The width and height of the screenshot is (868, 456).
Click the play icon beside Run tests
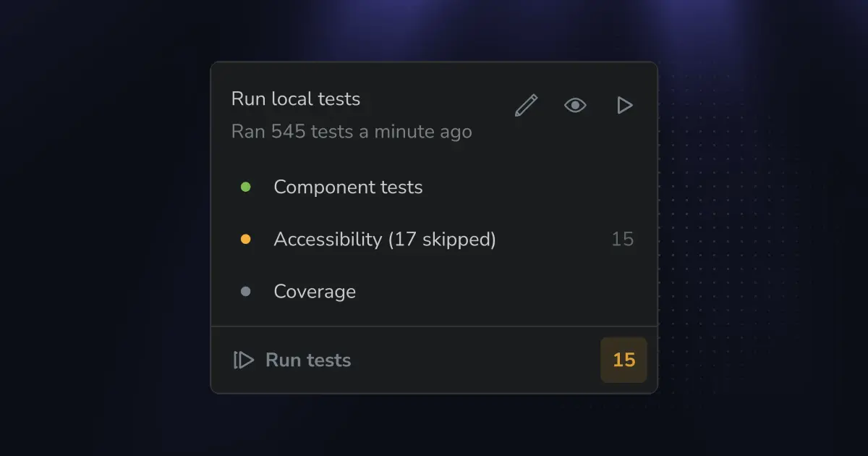point(244,360)
